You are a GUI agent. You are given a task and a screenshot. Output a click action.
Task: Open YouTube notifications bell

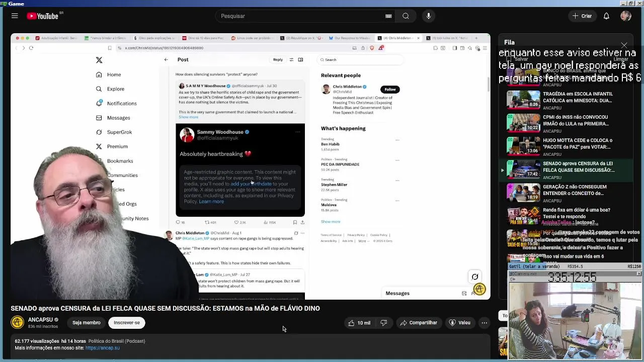click(606, 16)
